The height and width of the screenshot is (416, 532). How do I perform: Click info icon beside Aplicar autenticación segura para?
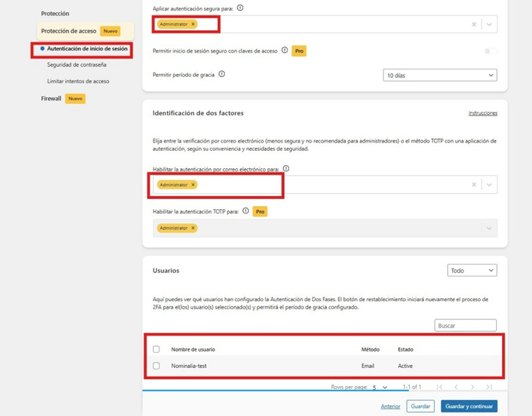pyautogui.click(x=240, y=8)
